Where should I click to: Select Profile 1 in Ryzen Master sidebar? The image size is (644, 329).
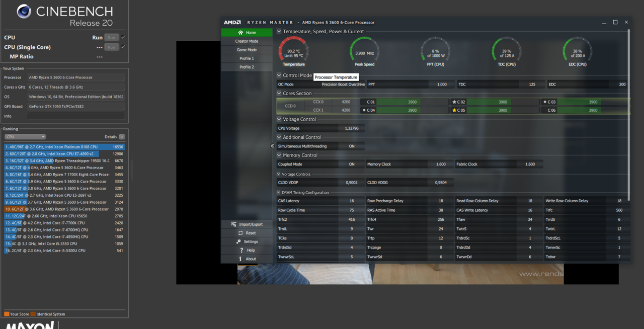(247, 58)
